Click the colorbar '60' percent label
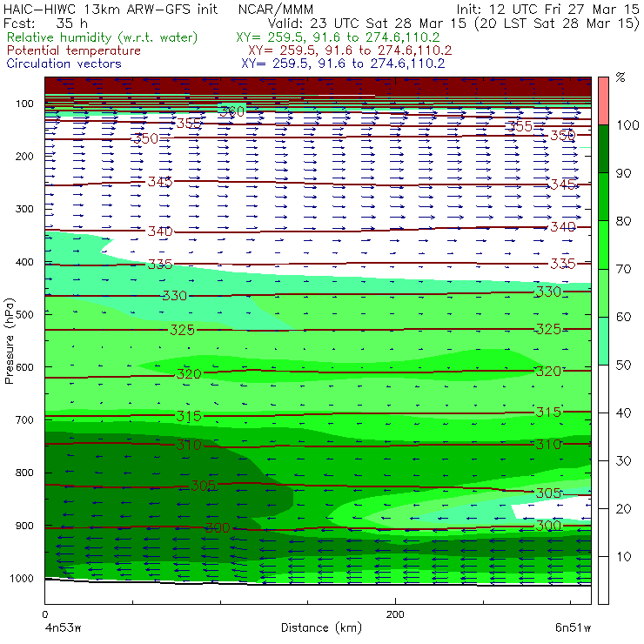 [623, 317]
